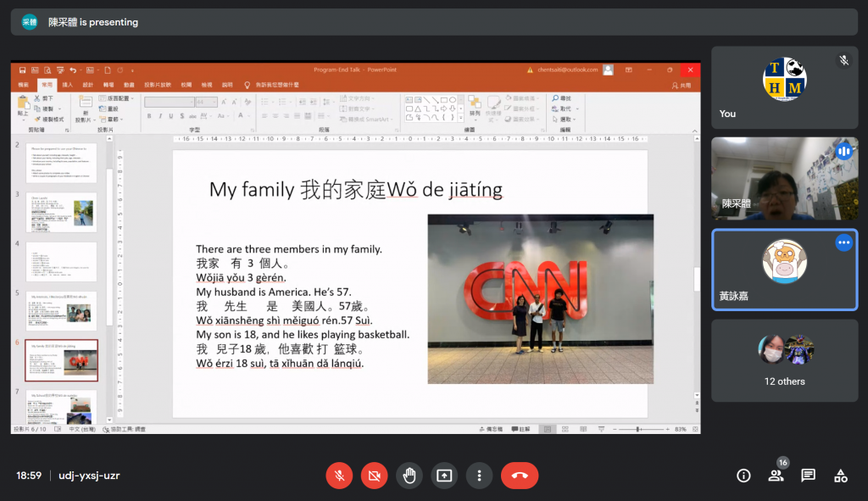Open the Activities shapes icon
The width and height of the screenshot is (868, 501).
(840, 476)
